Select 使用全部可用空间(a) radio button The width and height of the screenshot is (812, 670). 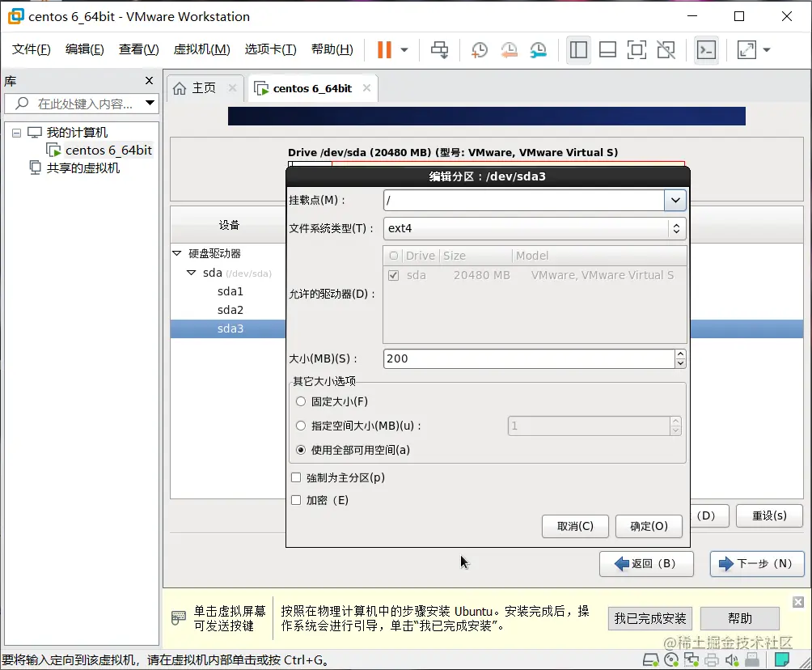click(x=300, y=450)
